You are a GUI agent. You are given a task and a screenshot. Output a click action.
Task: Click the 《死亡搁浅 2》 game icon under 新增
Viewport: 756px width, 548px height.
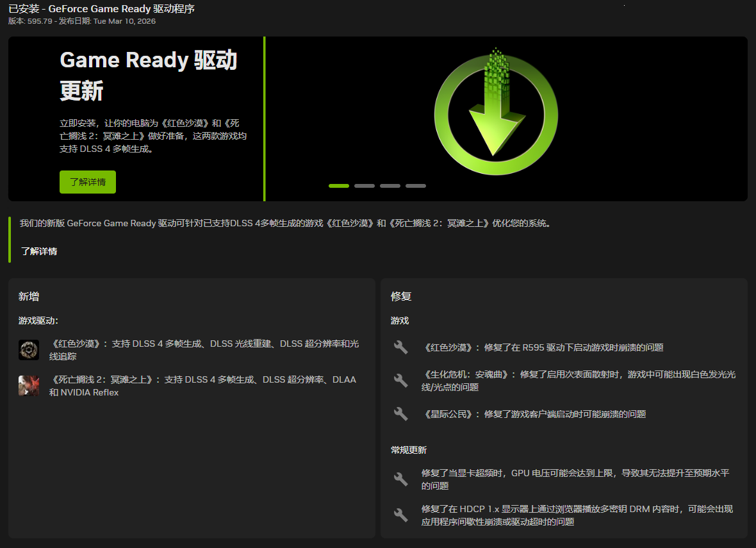pyautogui.click(x=29, y=386)
